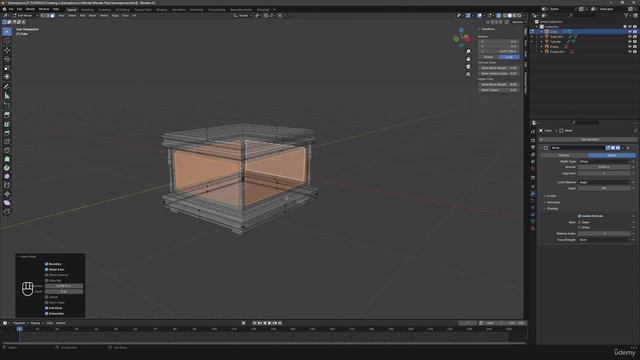
Task: Open the Material properties tab icon
Action: (x=533, y=229)
